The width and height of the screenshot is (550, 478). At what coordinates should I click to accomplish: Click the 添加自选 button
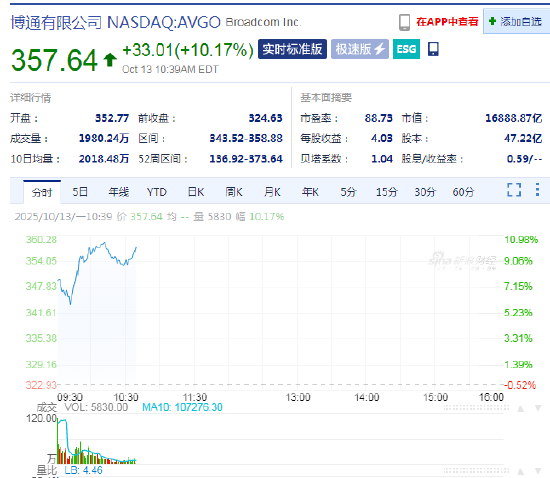(516, 21)
